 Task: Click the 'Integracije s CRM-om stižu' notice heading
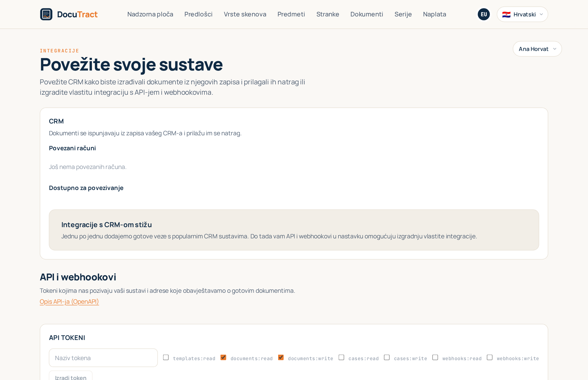point(107,225)
